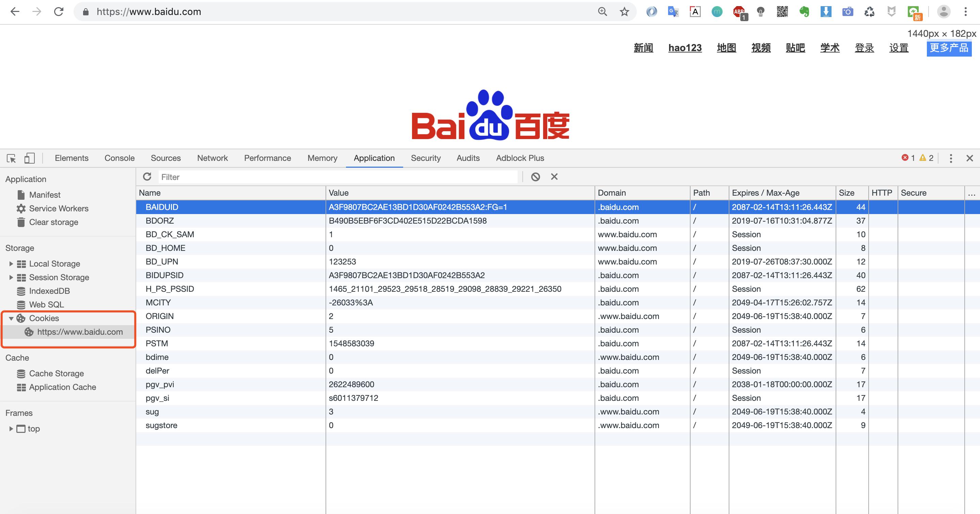Click the refresh cookies icon

[147, 177]
